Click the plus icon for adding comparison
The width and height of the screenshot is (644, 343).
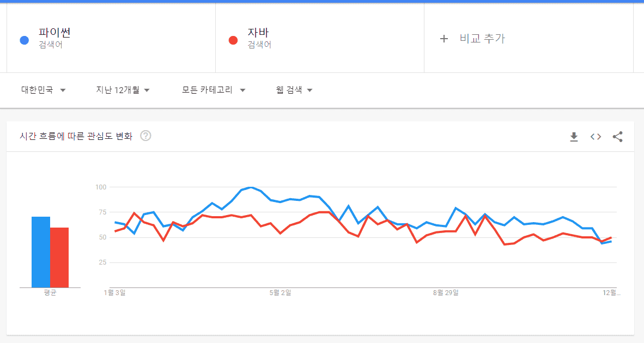pyautogui.click(x=444, y=39)
